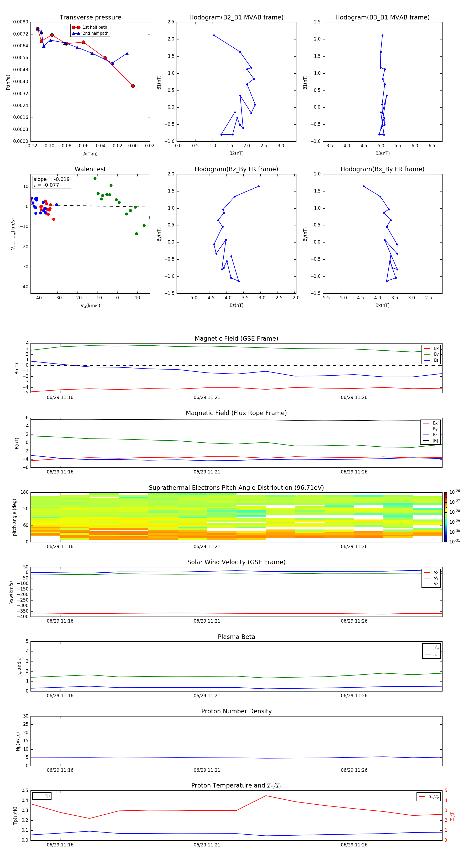Click the "r = -0.077" annotation
473x868 pixels.
point(47,185)
